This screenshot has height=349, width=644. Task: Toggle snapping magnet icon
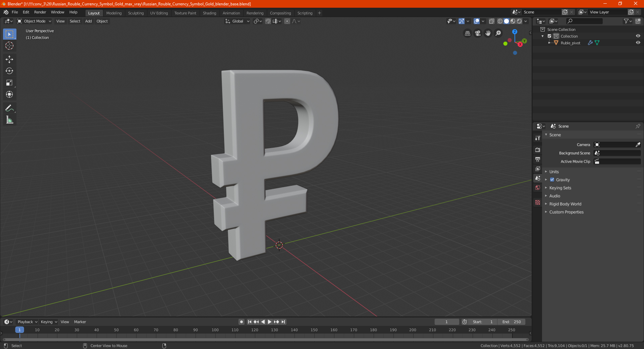[x=268, y=21]
